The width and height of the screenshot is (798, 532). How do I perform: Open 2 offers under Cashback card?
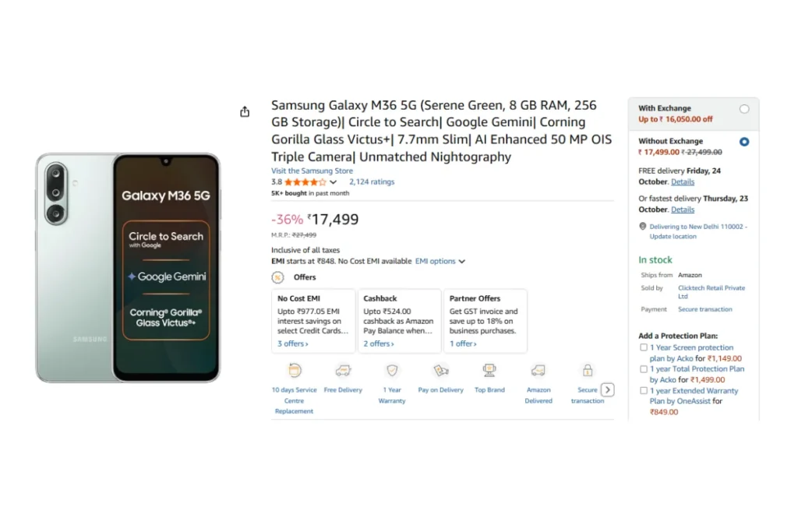[378, 344]
